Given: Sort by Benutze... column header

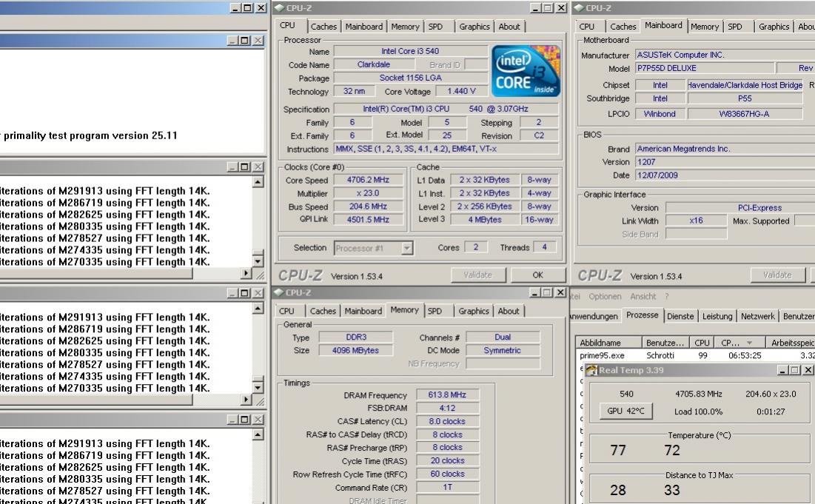Looking at the screenshot, I should click(x=665, y=343).
